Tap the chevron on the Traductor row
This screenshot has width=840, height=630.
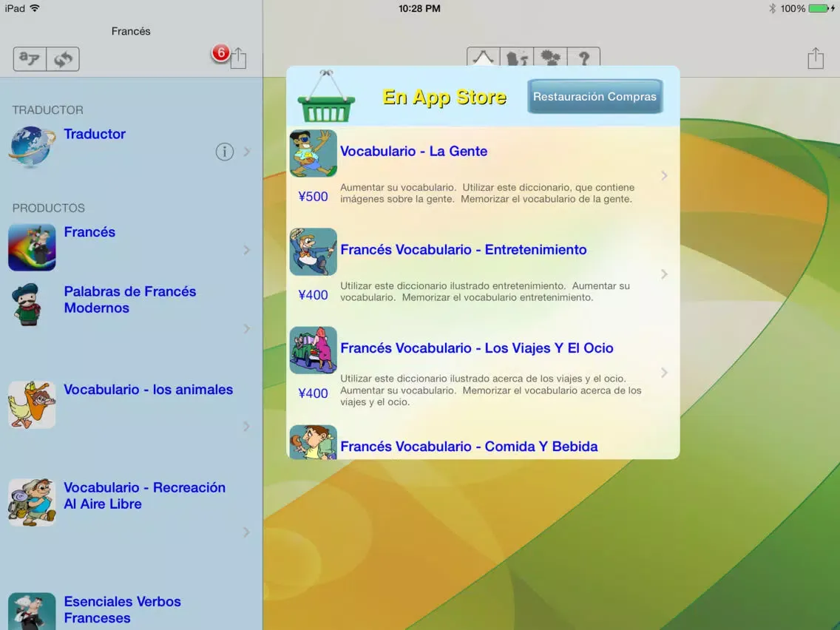[x=247, y=152]
